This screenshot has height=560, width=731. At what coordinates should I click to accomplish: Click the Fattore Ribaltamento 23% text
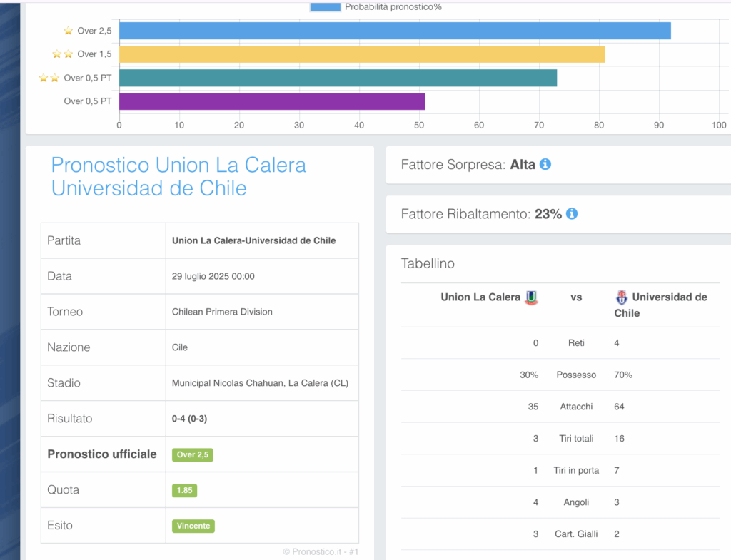pos(482,214)
